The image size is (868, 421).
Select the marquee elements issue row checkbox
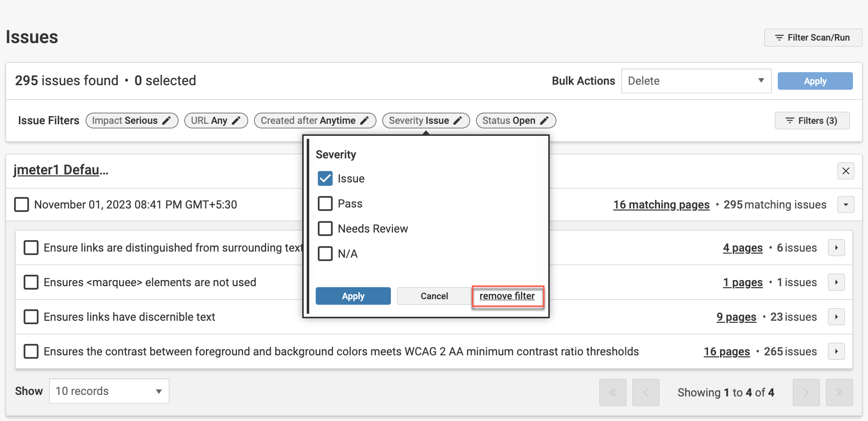pyautogui.click(x=31, y=282)
